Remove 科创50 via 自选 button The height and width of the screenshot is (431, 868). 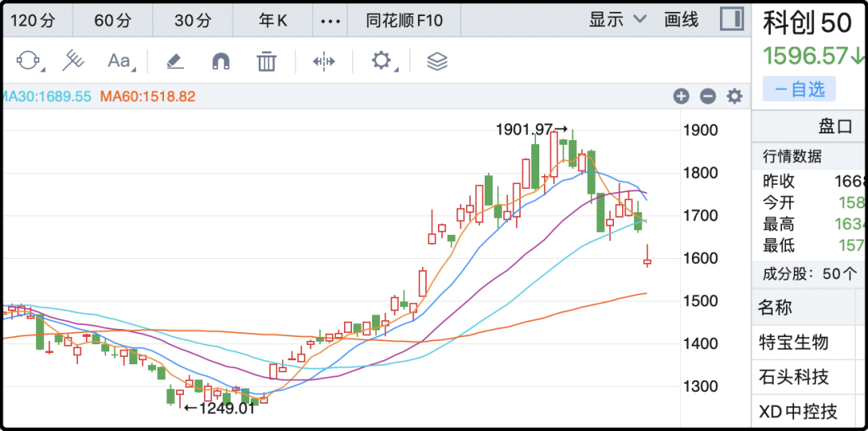[x=800, y=89]
